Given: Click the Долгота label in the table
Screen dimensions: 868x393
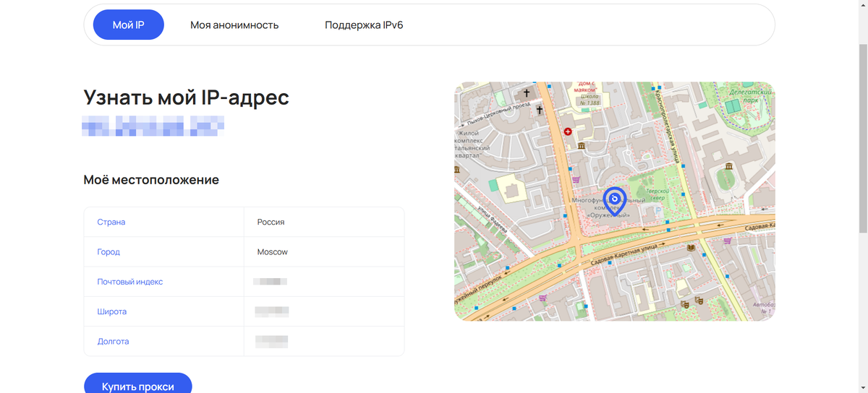Looking at the screenshot, I should [113, 341].
